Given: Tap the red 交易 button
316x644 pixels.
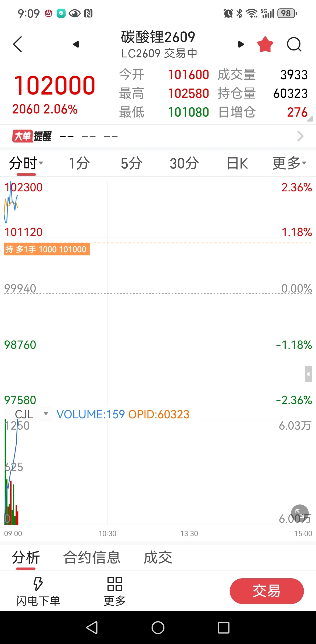Looking at the screenshot, I should coord(267,591).
